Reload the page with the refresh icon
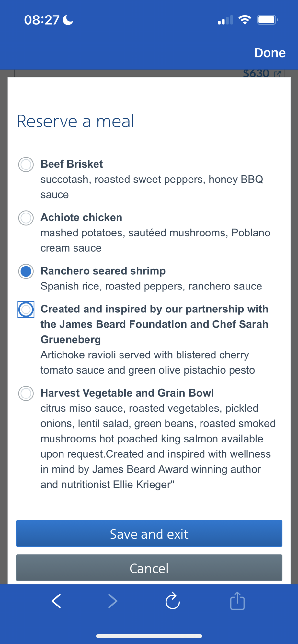 [173, 601]
